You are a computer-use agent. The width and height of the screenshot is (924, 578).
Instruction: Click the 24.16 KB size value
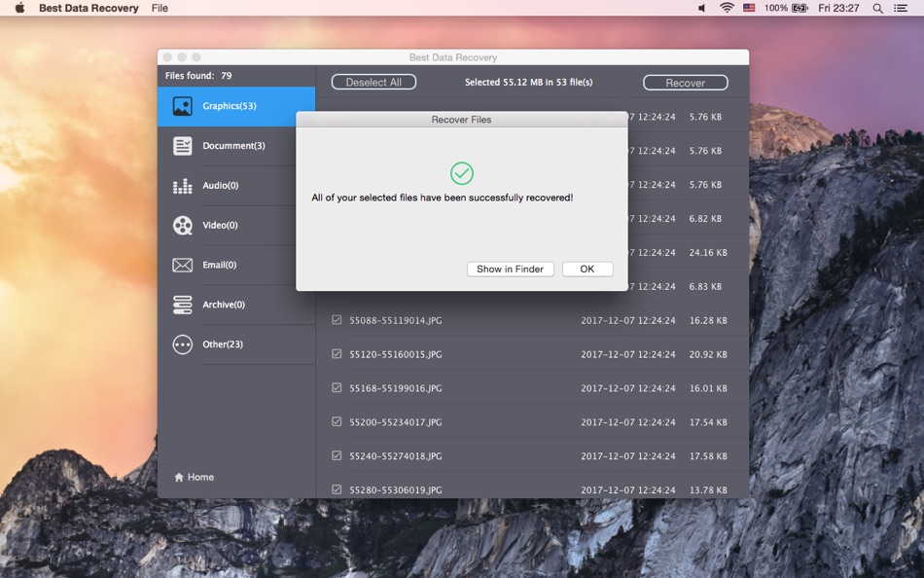(x=708, y=252)
